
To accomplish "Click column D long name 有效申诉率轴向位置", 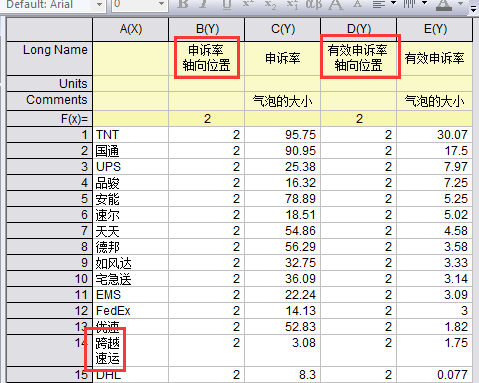I will point(359,58).
